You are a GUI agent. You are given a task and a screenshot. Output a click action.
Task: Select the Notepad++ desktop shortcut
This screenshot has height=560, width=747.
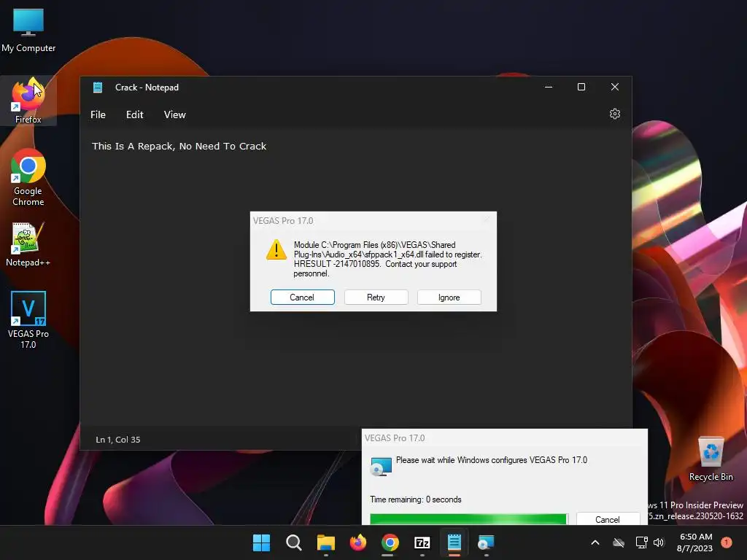(28, 244)
